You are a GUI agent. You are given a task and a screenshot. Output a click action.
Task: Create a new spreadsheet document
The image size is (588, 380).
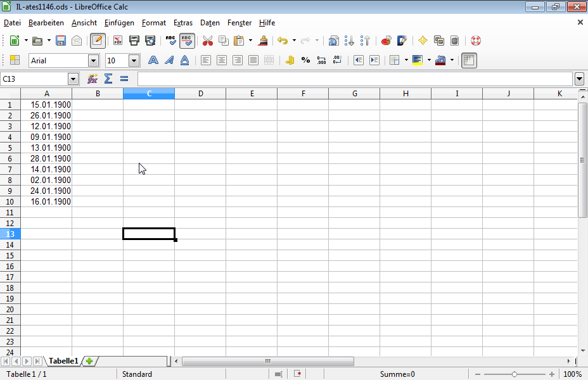pos(14,41)
